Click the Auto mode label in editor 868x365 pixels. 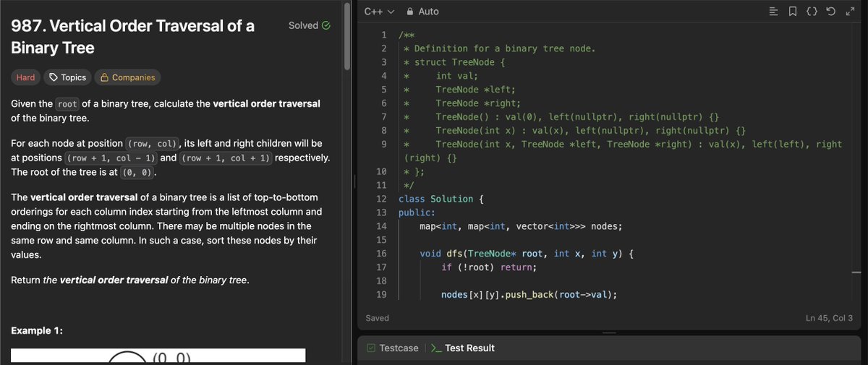[428, 12]
